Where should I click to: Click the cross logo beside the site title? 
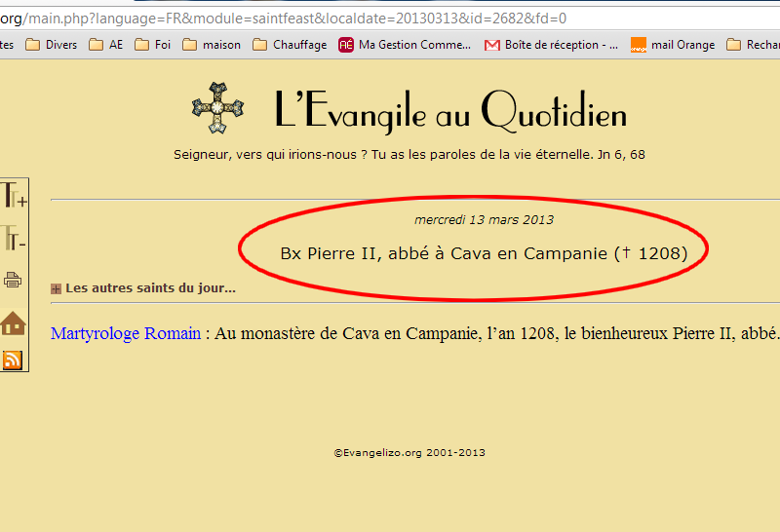click(x=217, y=108)
